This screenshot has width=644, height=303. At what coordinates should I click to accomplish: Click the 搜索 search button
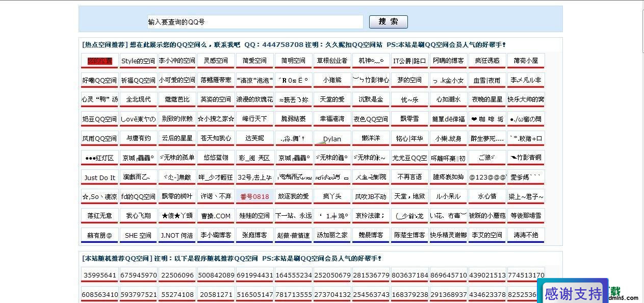point(388,22)
